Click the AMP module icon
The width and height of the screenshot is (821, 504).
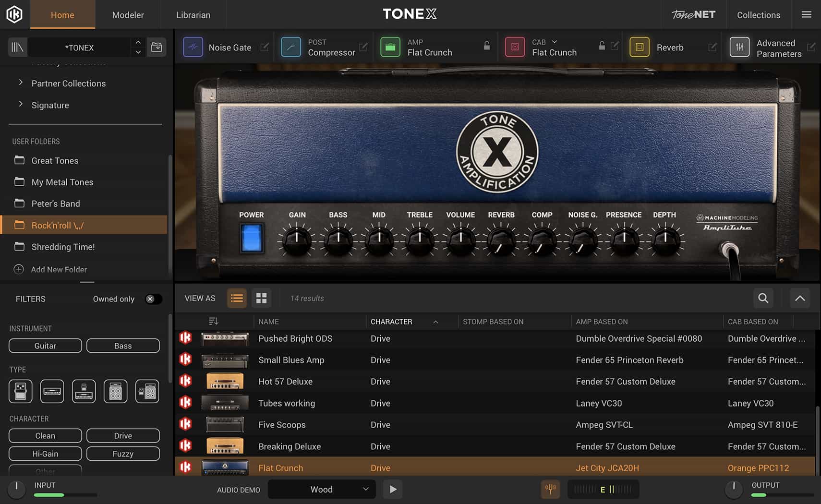click(390, 47)
